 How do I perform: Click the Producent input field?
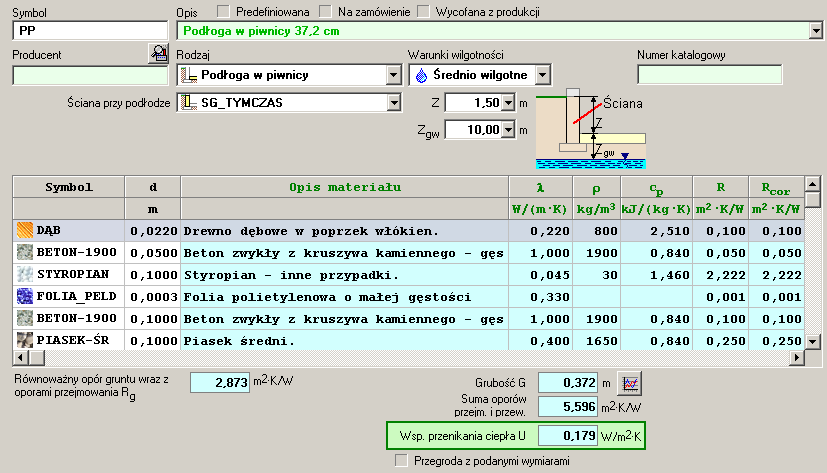[x=90, y=75]
